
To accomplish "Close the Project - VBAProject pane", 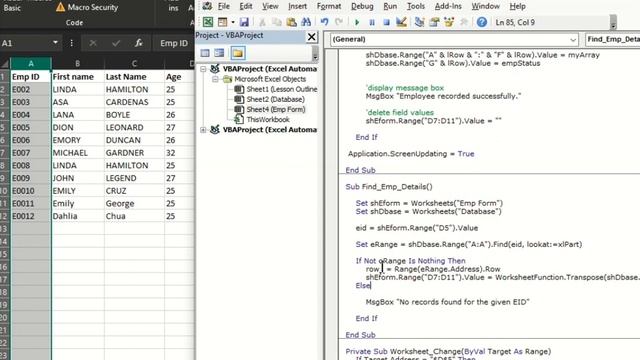I will pos(311,37).
